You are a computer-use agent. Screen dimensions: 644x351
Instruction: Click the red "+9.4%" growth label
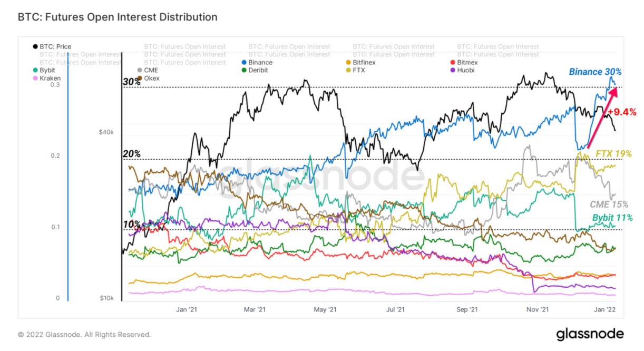(x=622, y=112)
